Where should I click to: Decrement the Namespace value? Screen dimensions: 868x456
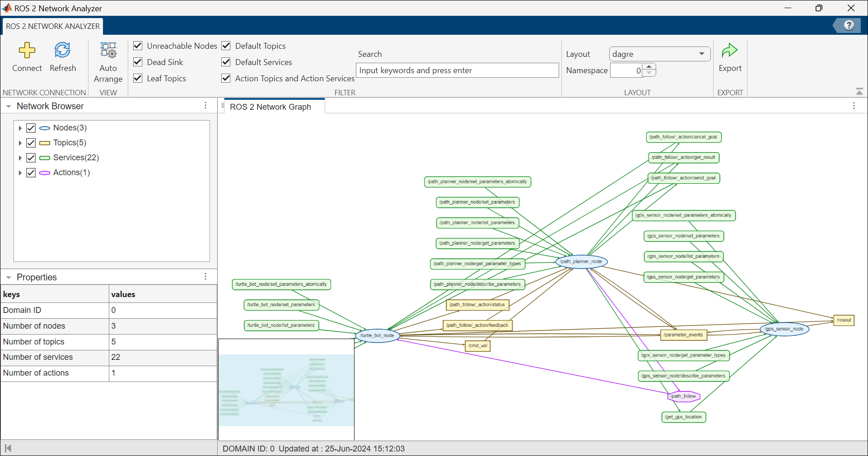[x=649, y=74]
